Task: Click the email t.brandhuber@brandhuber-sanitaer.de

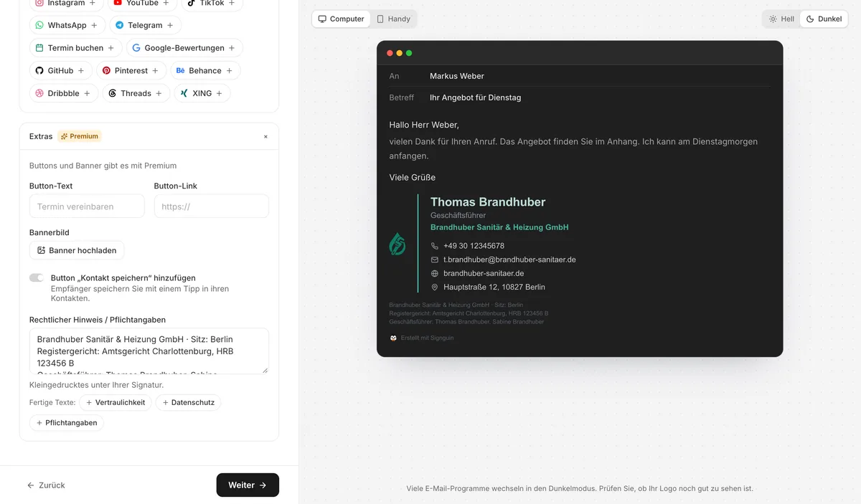Action: pyautogui.click(x=509, y=260)
